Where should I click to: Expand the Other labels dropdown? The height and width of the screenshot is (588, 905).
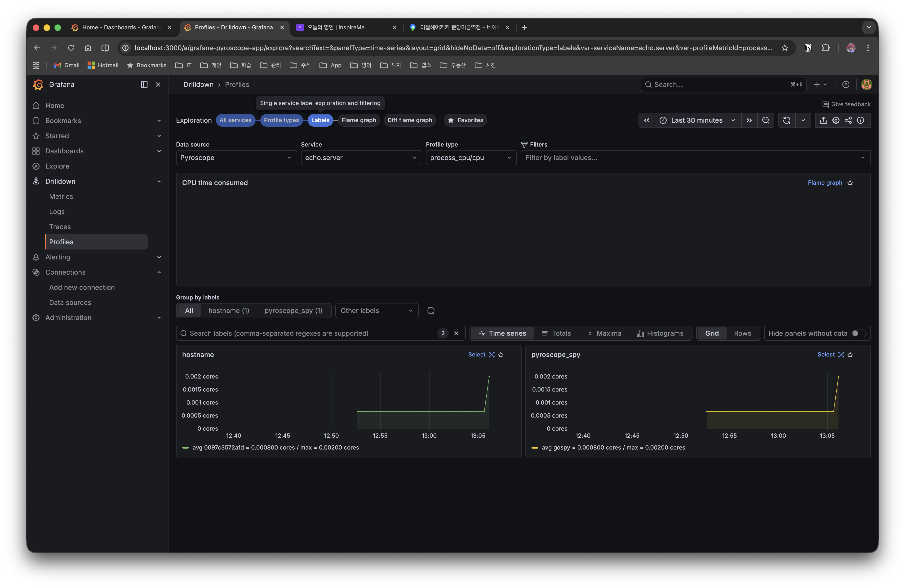[x=377, y=310]
